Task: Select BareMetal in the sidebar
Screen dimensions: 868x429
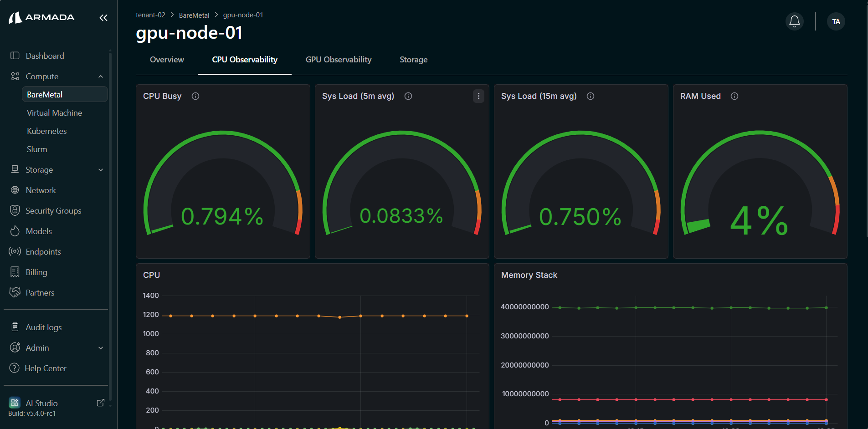Action: pyautogui.click(x=65, y=94)
